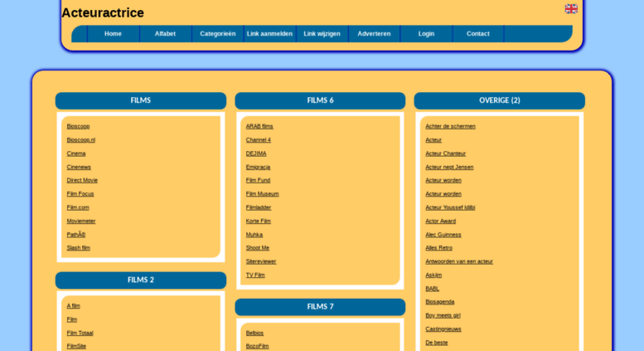Open the Alec Guinness link
Viewport: 644px width, 351px height.
[443, 234]
